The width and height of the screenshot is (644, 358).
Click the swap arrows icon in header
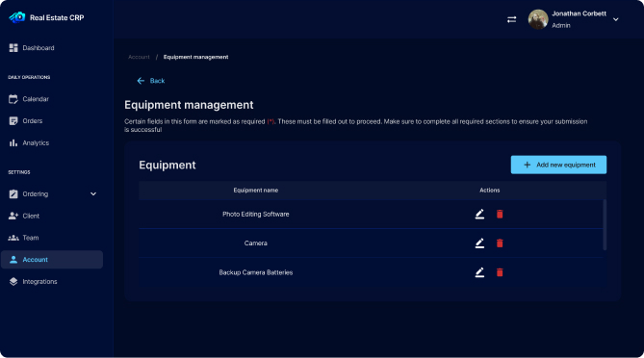click(511, 19)
